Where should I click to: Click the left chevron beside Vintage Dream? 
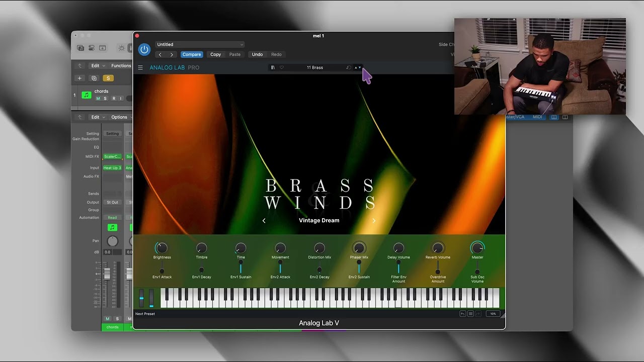tap(264, 220)
